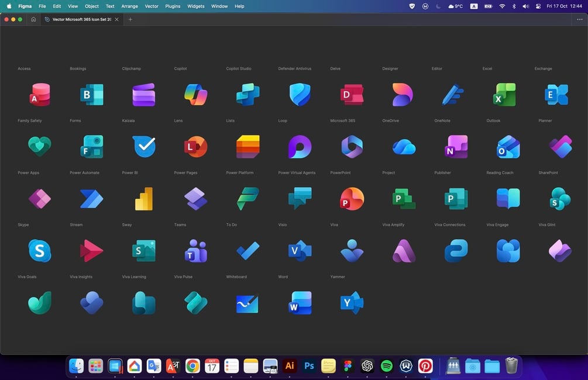The image size is (588, 380).
Task: Click the Loop icon
Action: (300, 147)
